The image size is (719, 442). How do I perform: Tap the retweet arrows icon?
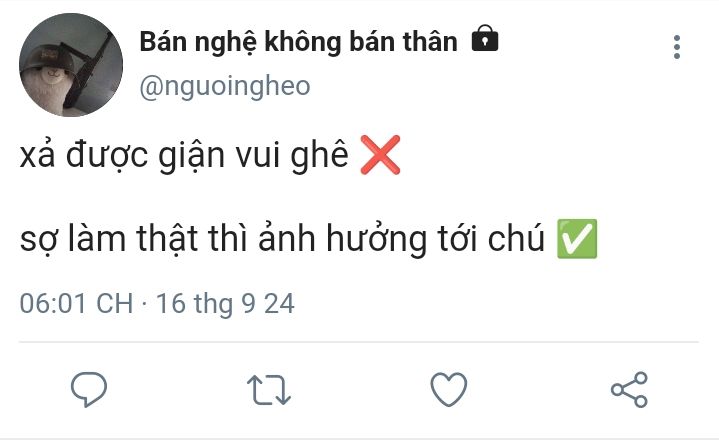tap(269, 390)
